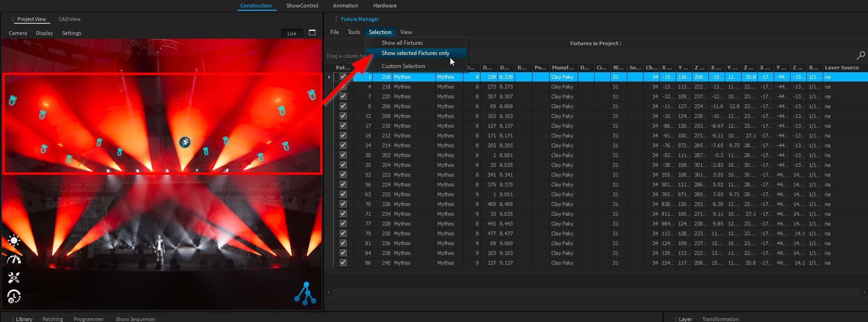
Task: Open the Patching tab
Action: 53,319
